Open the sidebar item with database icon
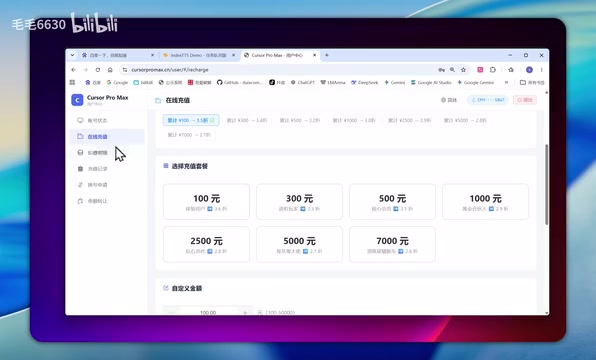596x360 pixels. coord(107,153)
